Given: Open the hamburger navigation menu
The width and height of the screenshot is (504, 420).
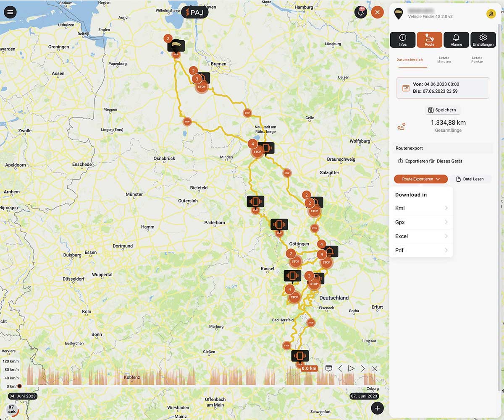Looking at the screenshot, I should click(x=10, y=12).
